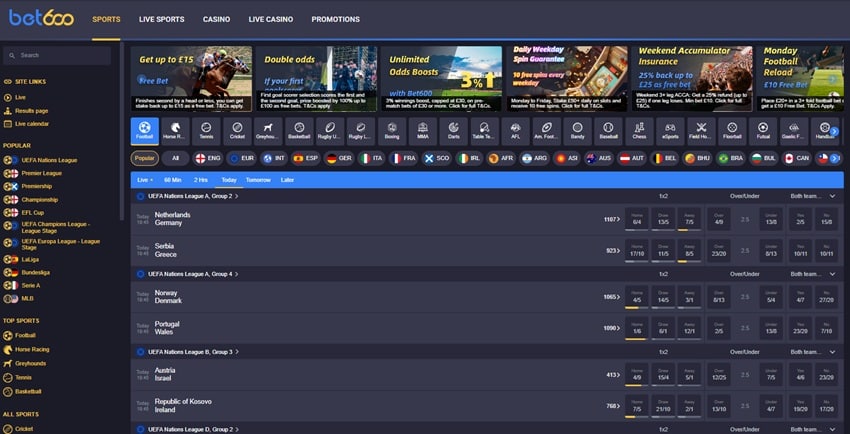
Task: Select the Popular filter chip
Action: [x=145, y=158]
